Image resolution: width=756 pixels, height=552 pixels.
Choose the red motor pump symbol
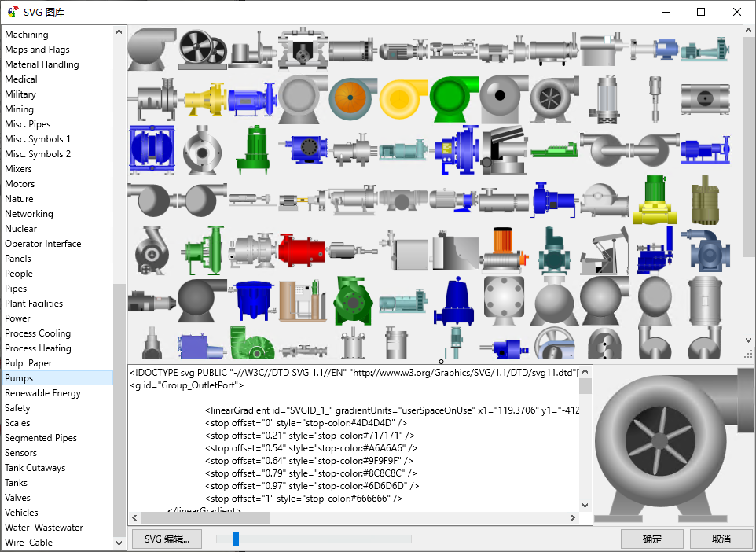click(x=302, y=250)
